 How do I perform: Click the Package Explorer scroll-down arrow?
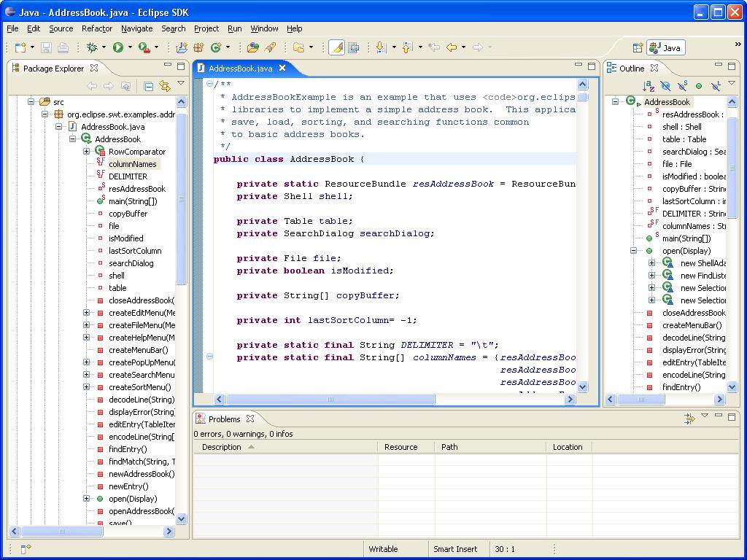tap(182, 519)
